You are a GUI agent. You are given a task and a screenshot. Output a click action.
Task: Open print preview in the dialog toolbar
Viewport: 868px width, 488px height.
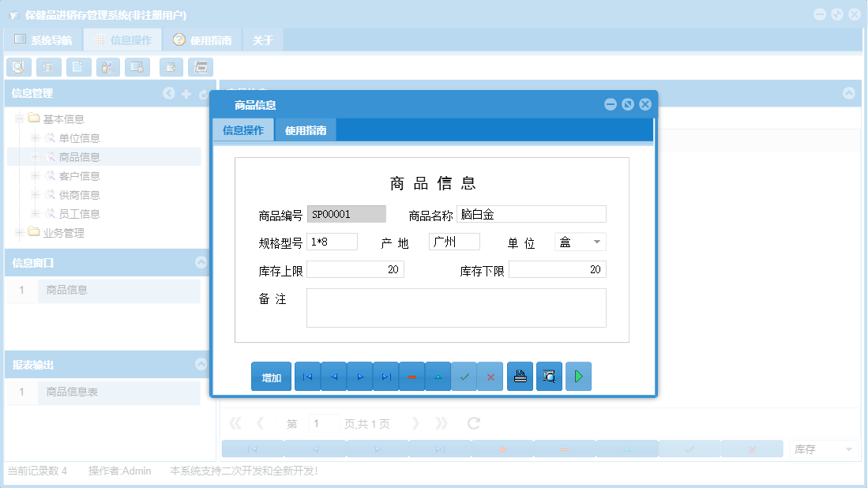[549, 376]
